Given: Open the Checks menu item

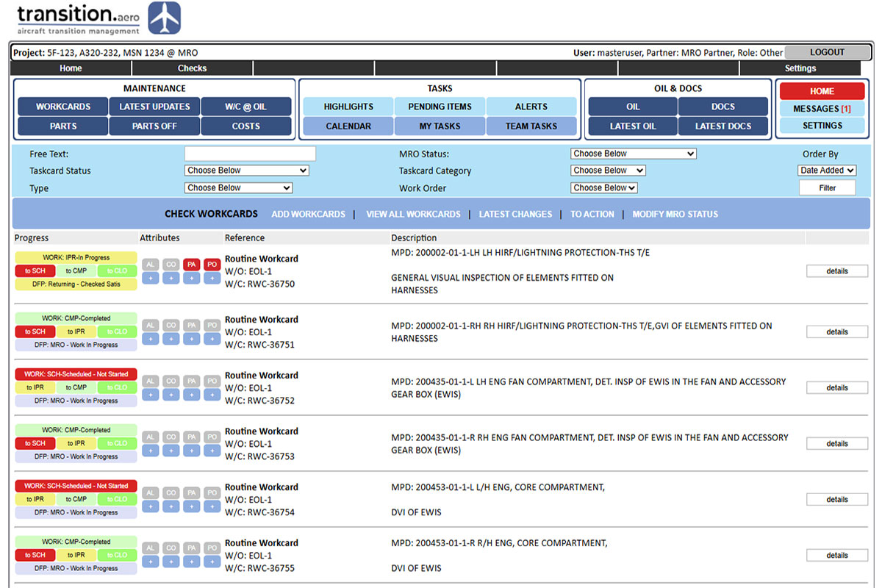Looking at the screenshot, I should [192, 68].
